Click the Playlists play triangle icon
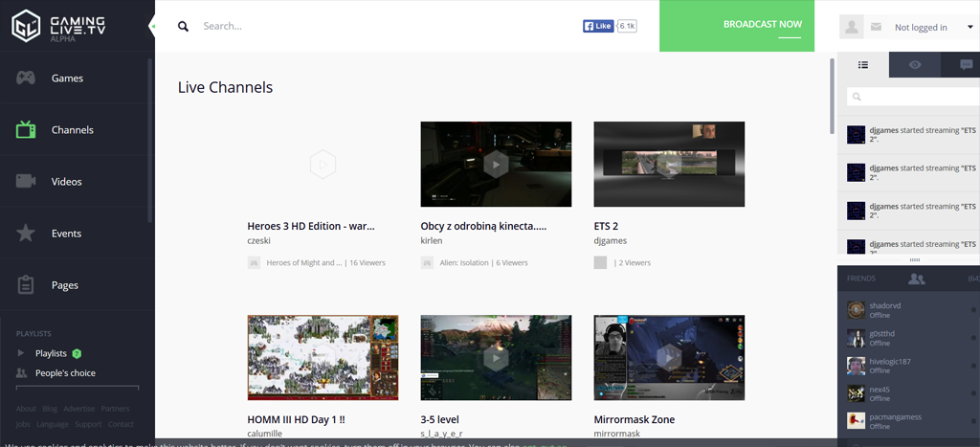The height and width of the screenshot is (447, 980). (x=21, y=353)
